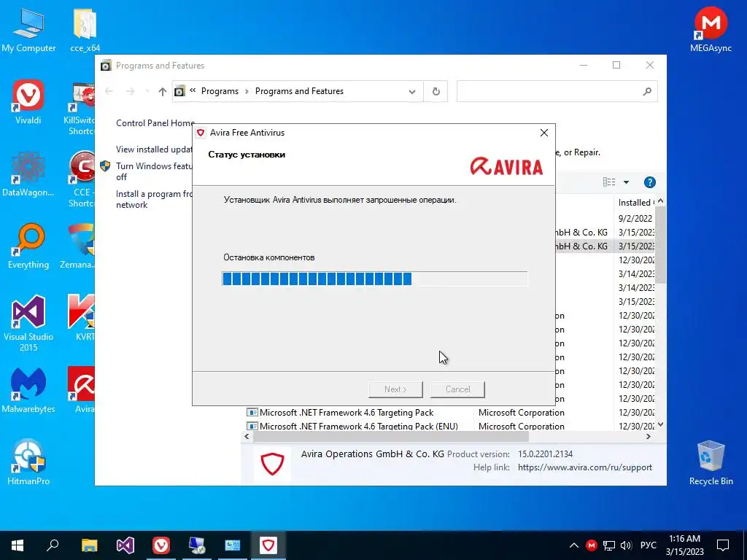Open My Computer desktop icon
The width and height of the screenshot is (747, 560).
coord(28,29)
